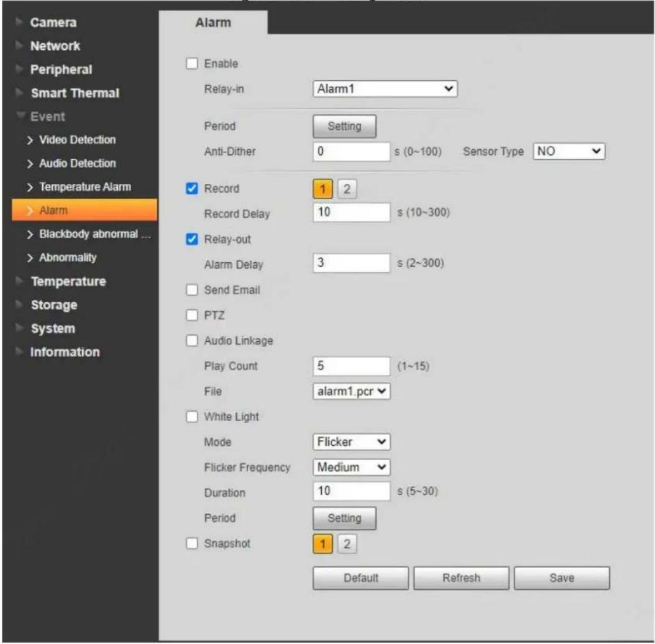Expand the System menu section
The height and width of the screenshot is (644, 655).
(x=53, y=328)
